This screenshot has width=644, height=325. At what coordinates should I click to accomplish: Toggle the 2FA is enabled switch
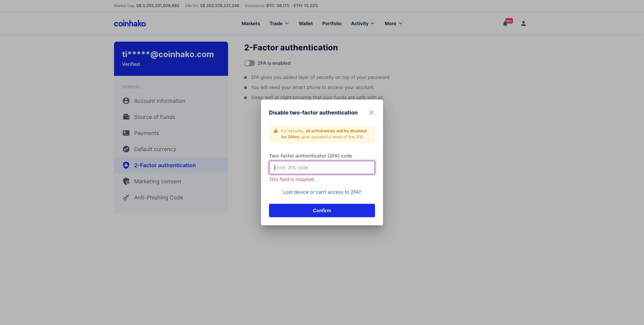[249, 63]
